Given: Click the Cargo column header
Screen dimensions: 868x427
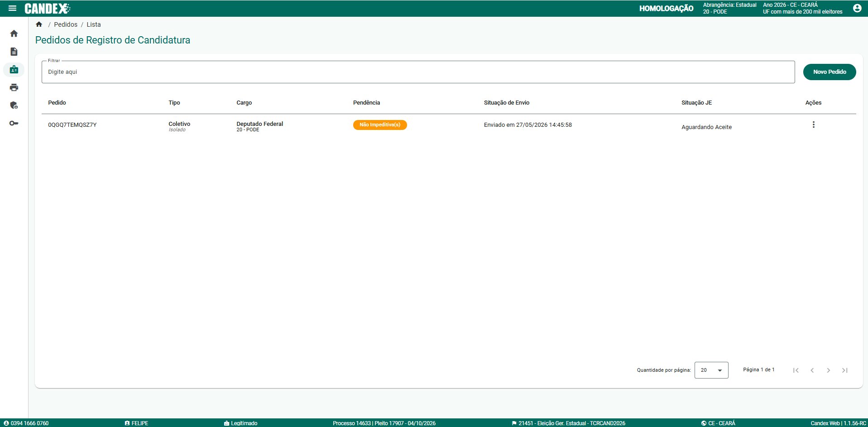Looking at the screenshot, I should tap(244, 103).
